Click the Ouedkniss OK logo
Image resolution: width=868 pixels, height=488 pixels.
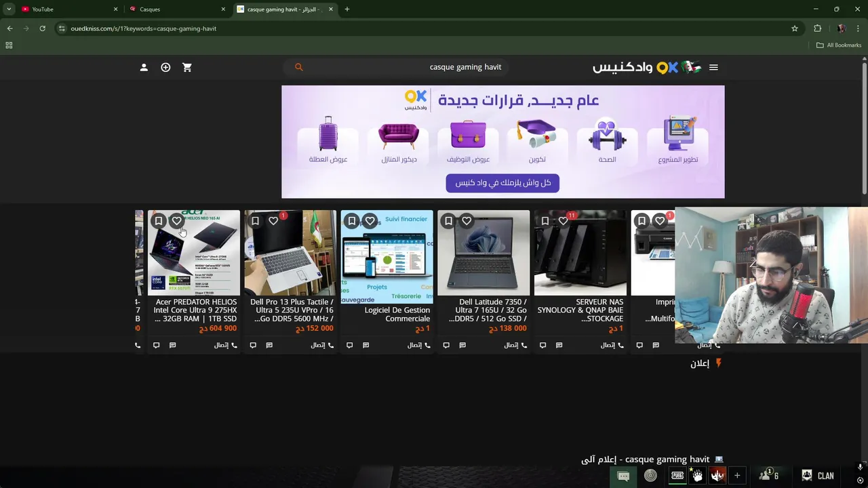(x=667, y=67)
